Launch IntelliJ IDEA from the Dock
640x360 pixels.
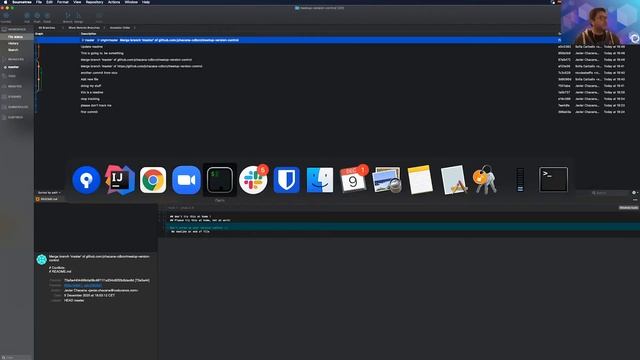pos(119,180)
